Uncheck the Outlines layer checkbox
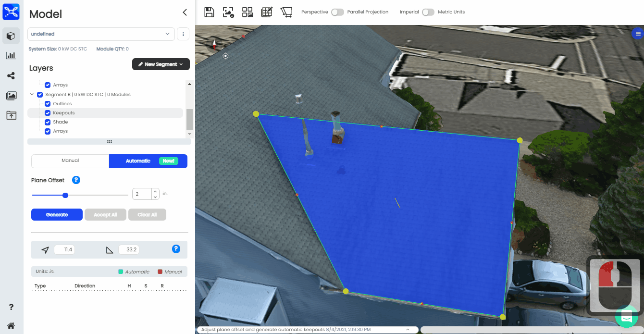 [48, 104]
